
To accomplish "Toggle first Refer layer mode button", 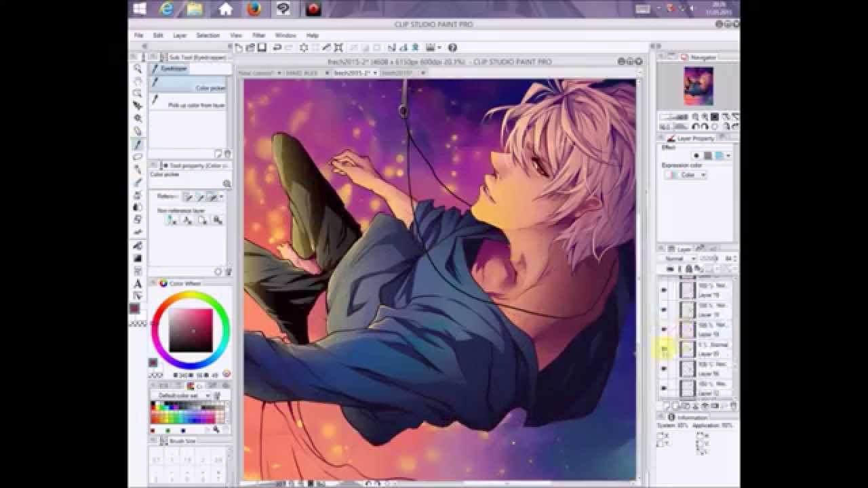I will tap(189, 197).
